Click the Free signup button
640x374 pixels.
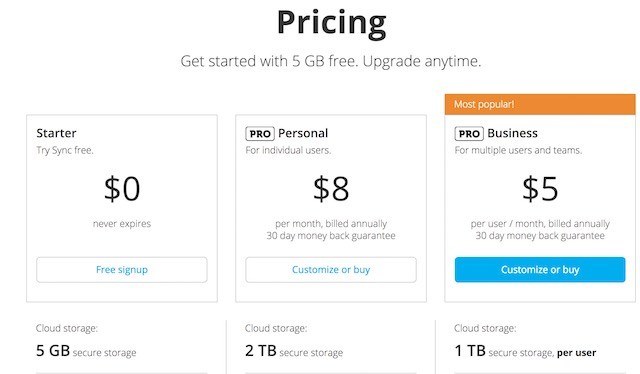pyautogui.click(x=122, y=269)
